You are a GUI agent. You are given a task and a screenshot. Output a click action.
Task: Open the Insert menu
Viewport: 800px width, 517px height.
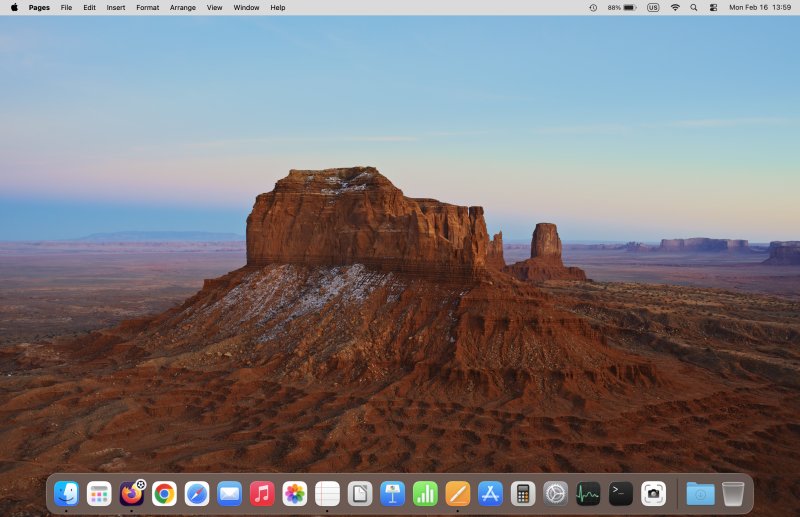tap(116, 7)
